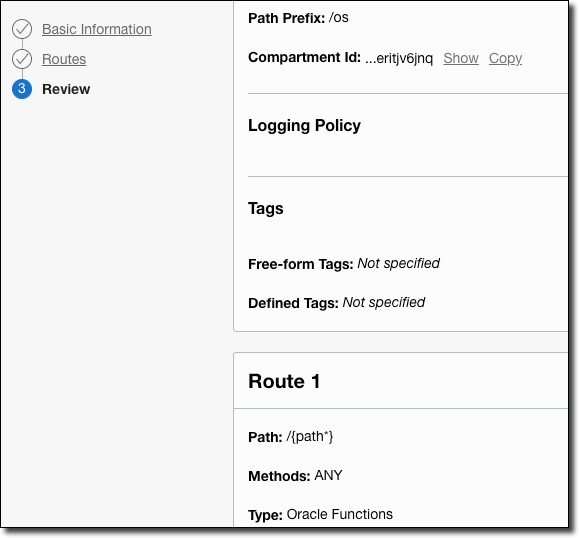
Task: Select the Type value Oracle Functions
Action: 339,514
